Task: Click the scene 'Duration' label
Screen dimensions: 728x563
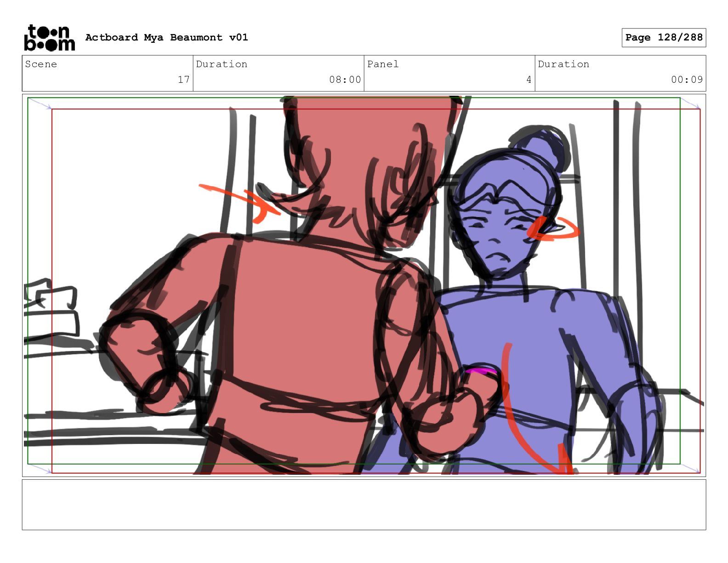Action: coord(222,64)
